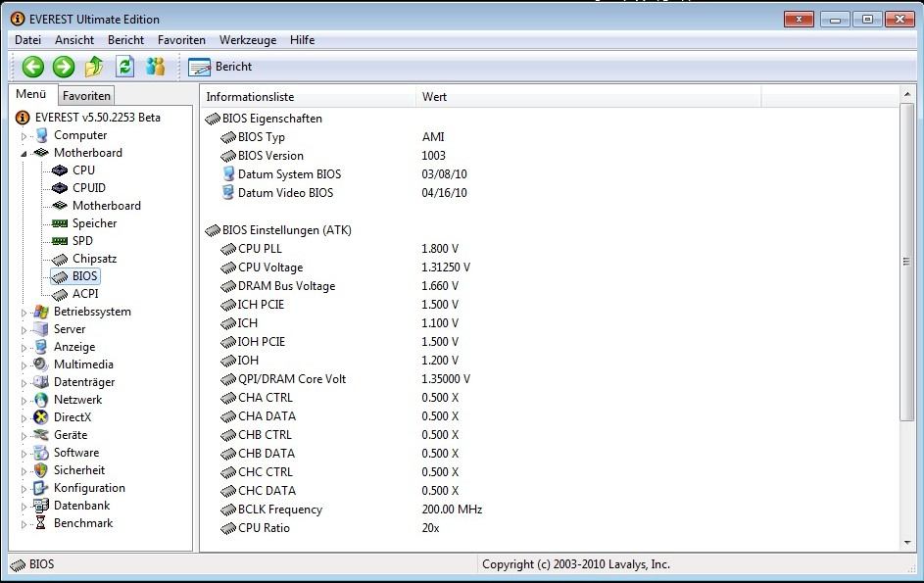Click the Benchmark hourglass icon
Screen dimensions: 924x583
tap(41, 523)
